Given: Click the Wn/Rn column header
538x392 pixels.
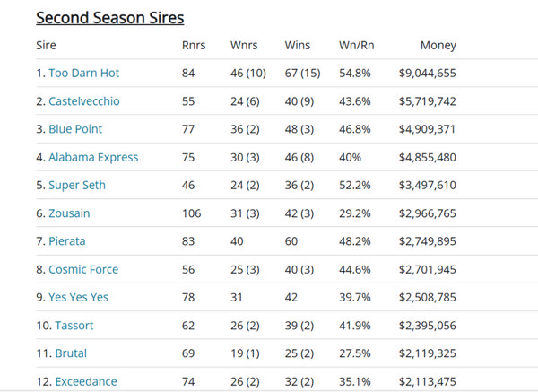Looking at the screenshot, I should [356, 45].
